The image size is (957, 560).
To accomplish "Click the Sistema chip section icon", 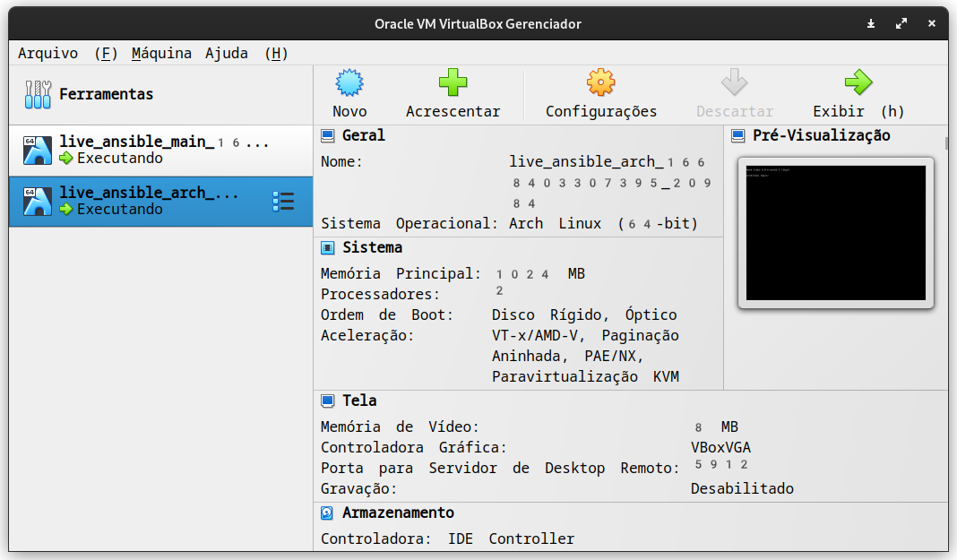I will coord(327,248).
